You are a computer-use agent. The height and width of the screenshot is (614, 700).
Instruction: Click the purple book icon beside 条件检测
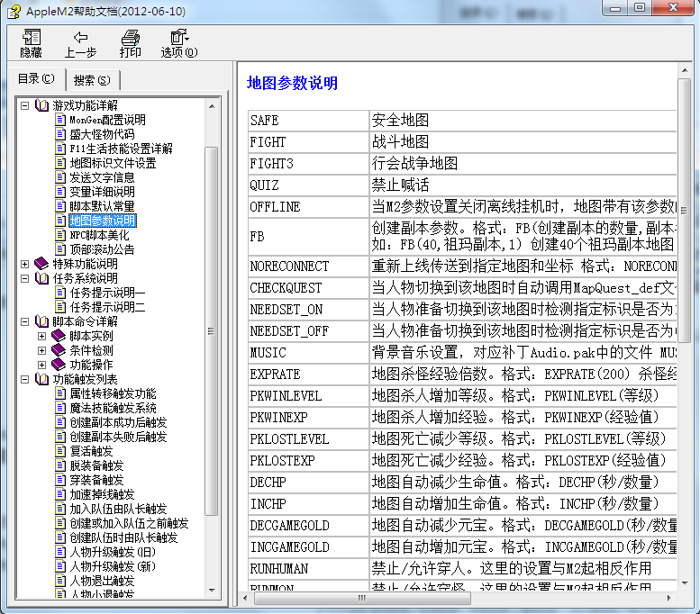[x=59, y=350]
